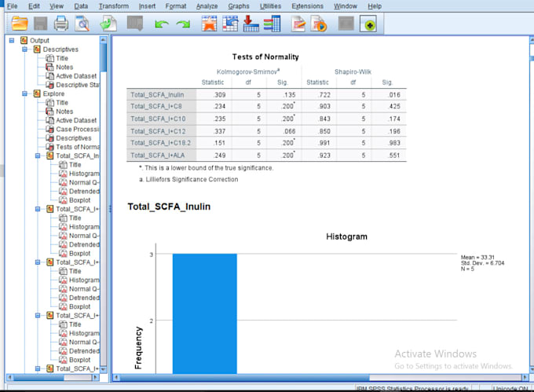Select Active Dataset item under Explore
Image resolution: width=534 pixels, height=392 pixels.
coord(76,120)
